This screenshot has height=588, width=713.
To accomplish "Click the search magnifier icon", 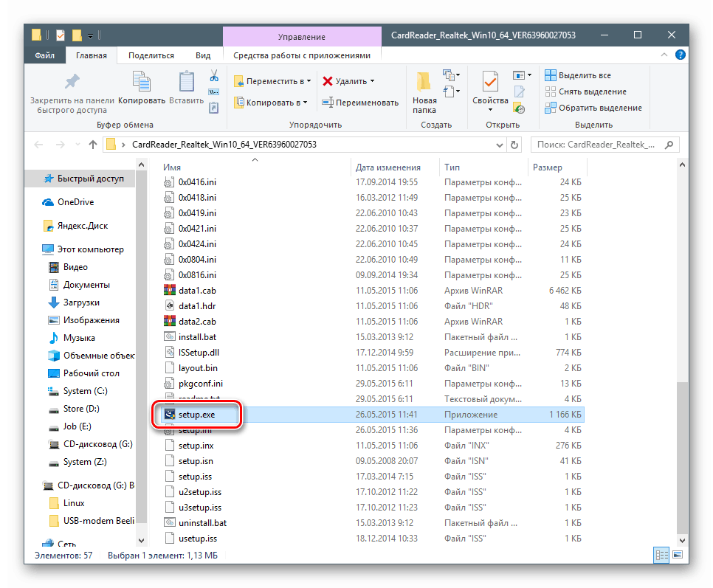I will 669,145.
